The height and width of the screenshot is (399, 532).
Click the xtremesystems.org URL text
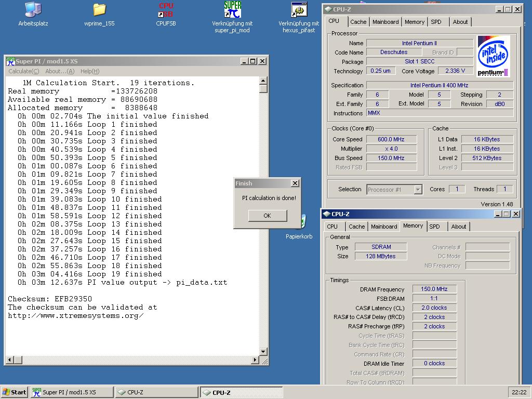pos(76,316)
